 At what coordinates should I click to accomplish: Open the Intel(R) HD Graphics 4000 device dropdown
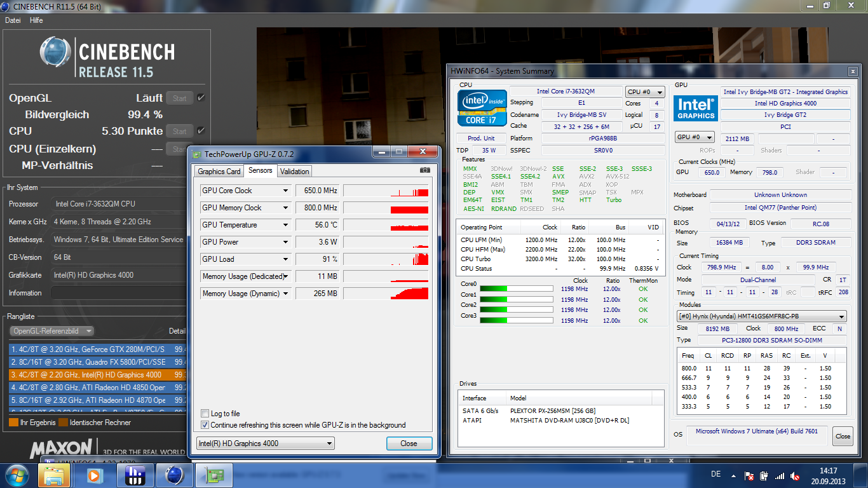tap(266, 444)
